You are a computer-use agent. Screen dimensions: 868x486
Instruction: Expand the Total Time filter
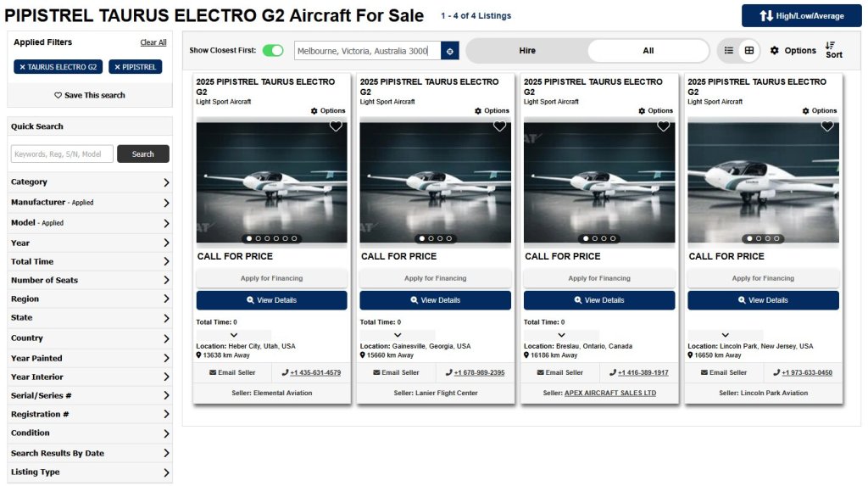[x=89, y=262]
